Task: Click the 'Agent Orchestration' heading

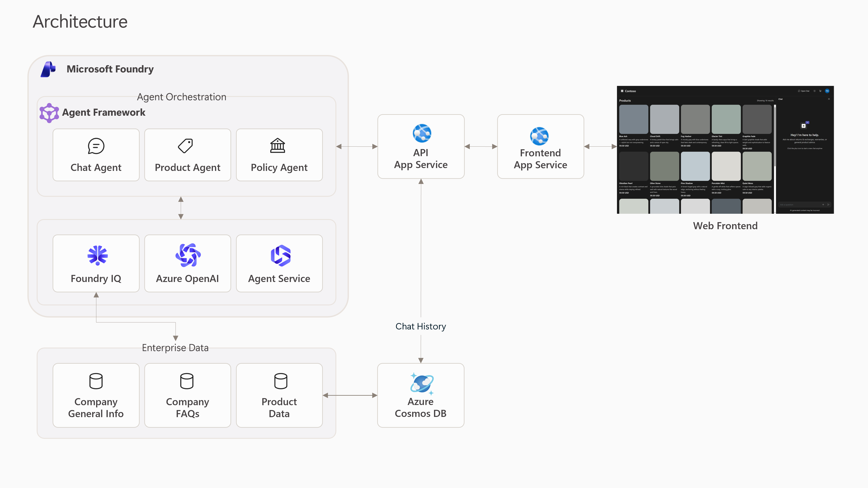Action: pyautogui.click(x=182, y=97)
